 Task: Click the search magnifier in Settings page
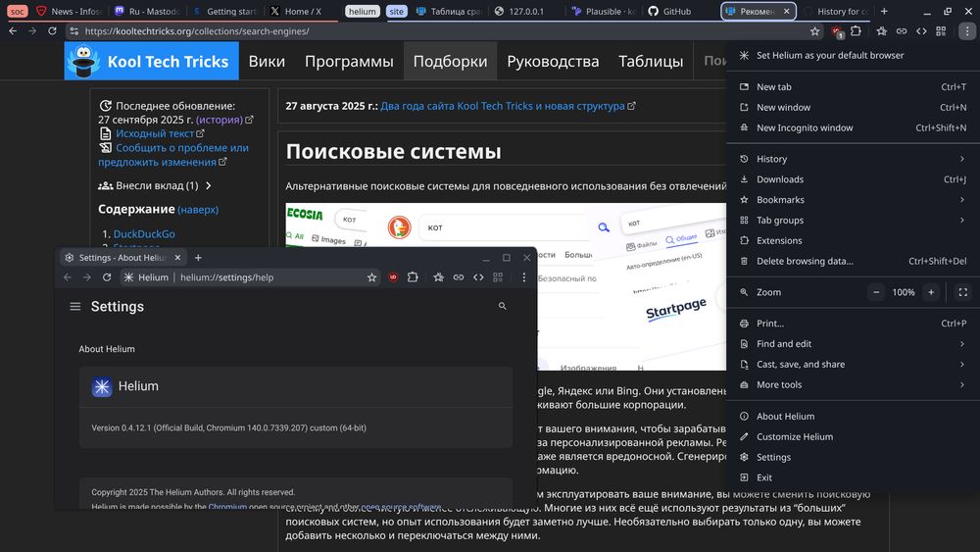tap(502, 306)
